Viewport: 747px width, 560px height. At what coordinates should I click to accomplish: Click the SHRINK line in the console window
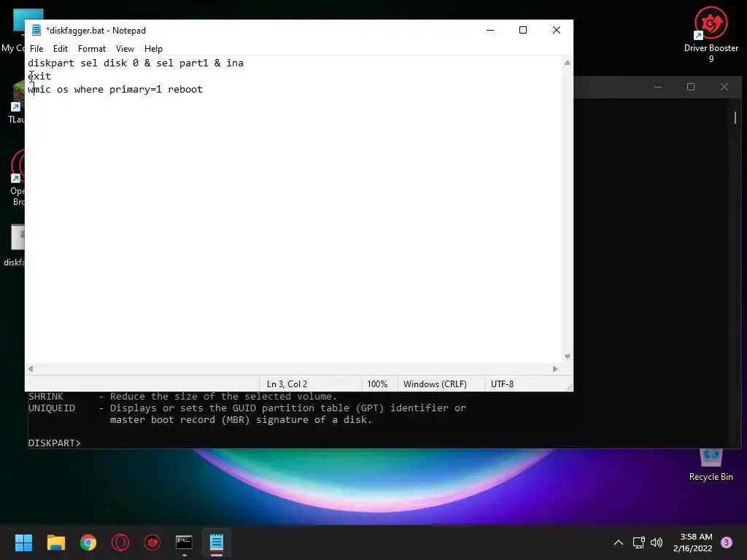182,397
